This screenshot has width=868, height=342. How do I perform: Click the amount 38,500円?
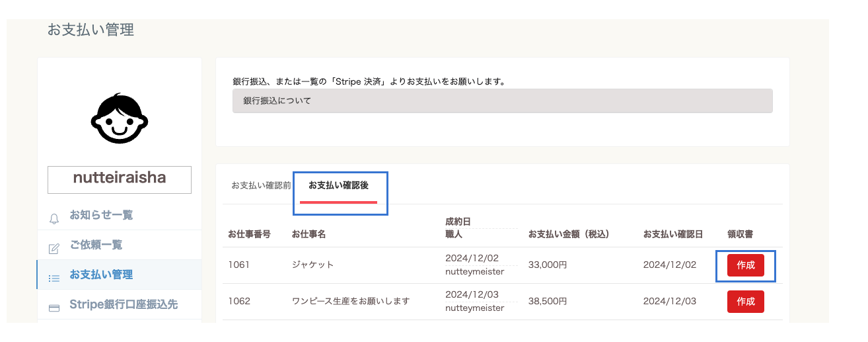pos(548,301)
